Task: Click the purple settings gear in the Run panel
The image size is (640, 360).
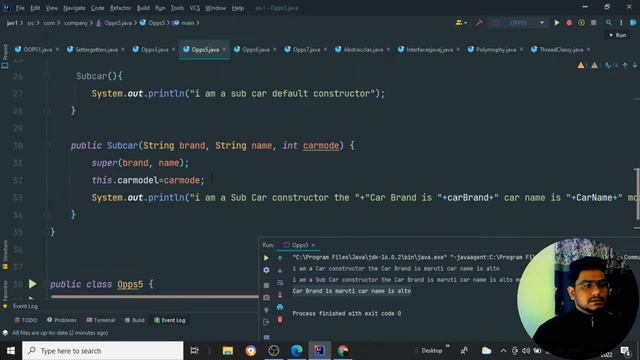Action: [266, 270]
